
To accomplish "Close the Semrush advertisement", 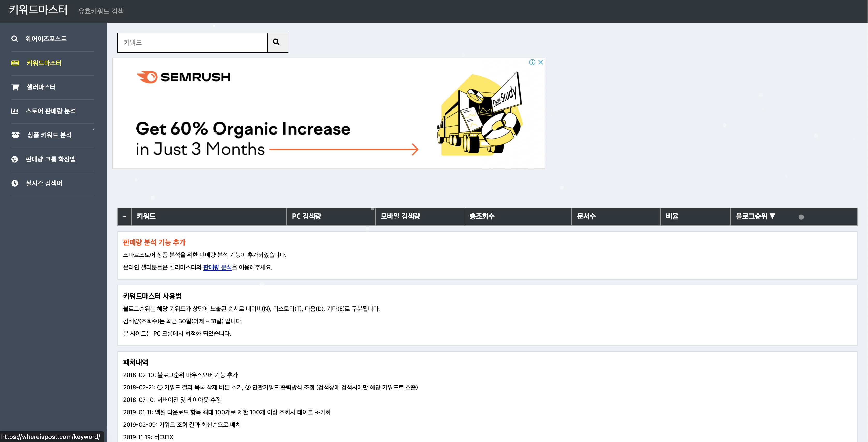I will 540,62.
